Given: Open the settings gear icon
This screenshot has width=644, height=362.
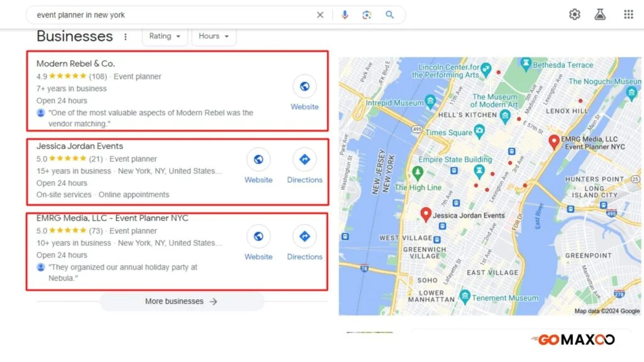Looking at the screenshot, I should click(x=575, y=14).
